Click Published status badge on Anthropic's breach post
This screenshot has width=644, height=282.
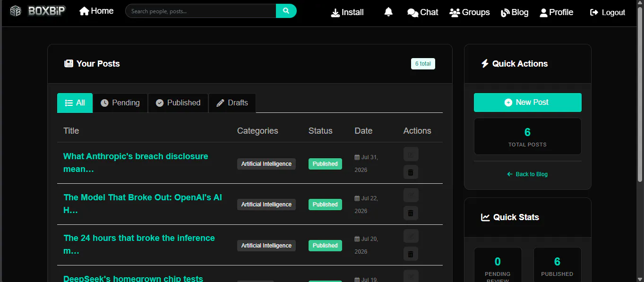pos(325,164)
